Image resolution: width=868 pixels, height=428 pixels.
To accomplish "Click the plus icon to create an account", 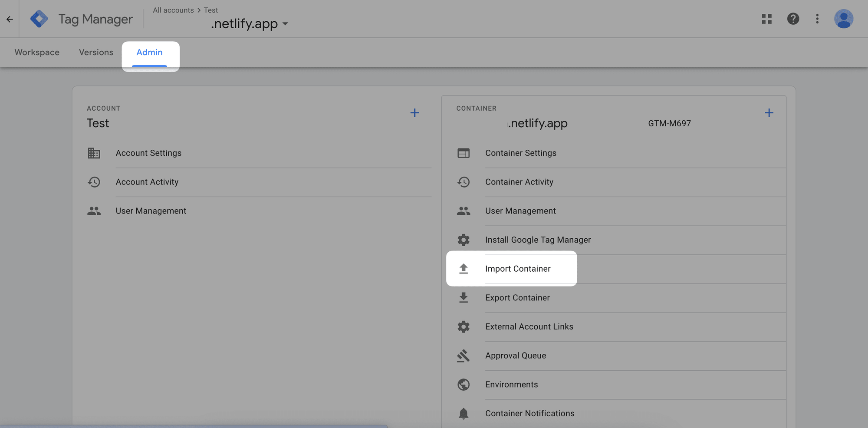I will 414,113.
